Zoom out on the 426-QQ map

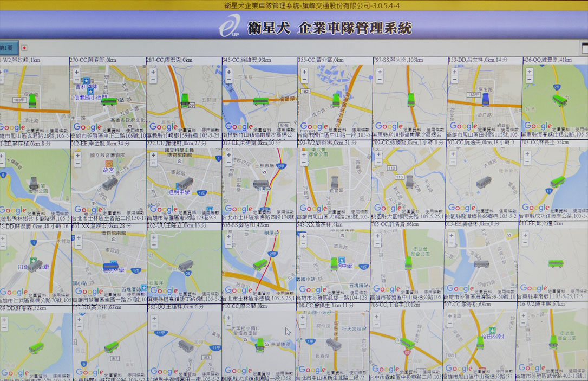click(x=529, y=79)
